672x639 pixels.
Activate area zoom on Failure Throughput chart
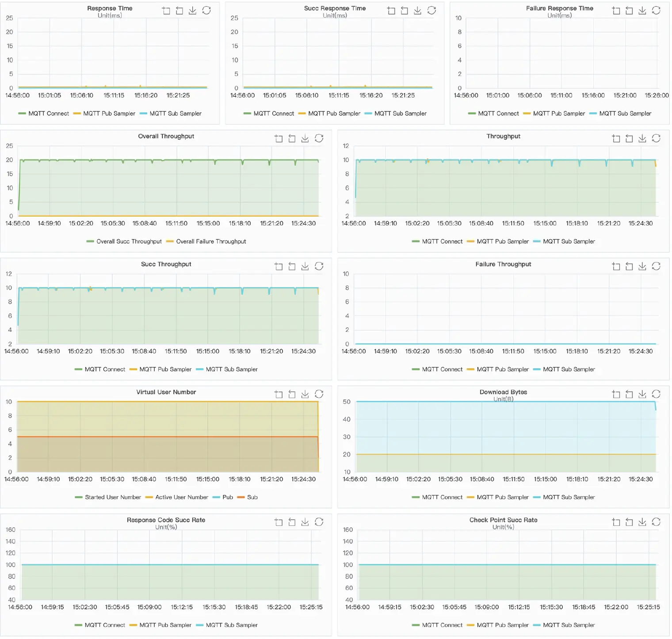pyautogui.click(x=616, y=266)
